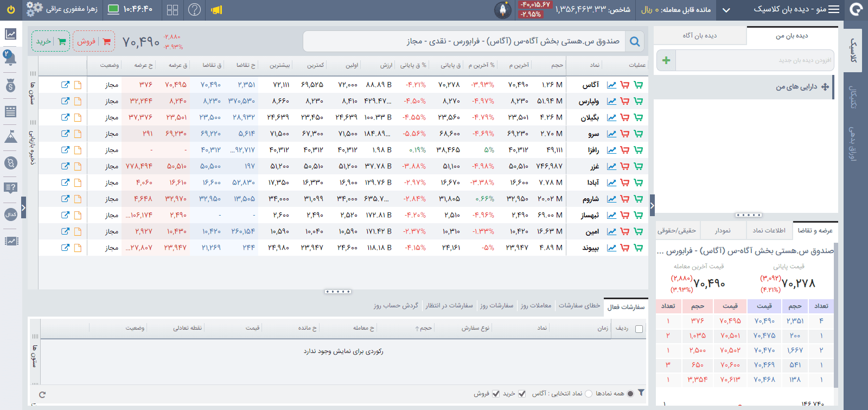Image resolution: width=868 pixels, height=410 pixels.
Task: Sort table by حجم column header
Action: tap(557, 65)
